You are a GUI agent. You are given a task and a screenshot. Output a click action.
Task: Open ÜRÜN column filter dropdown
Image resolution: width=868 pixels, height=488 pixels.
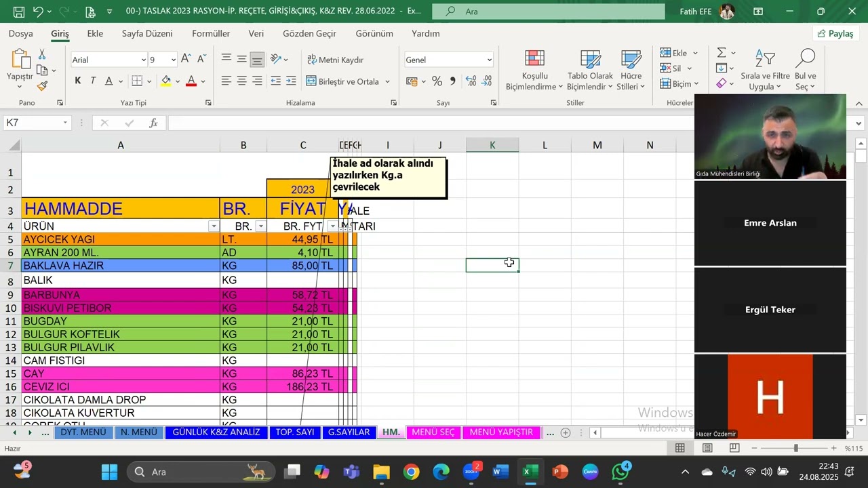coord(214,226)
